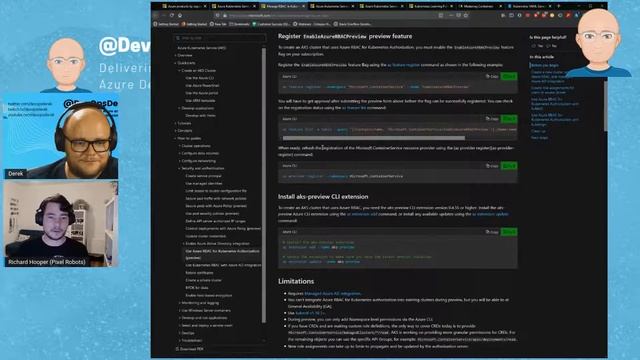Click the horizontal scrollbar under az feature list code
This screenshot has width=640, height=360.
tap(373, 138)
